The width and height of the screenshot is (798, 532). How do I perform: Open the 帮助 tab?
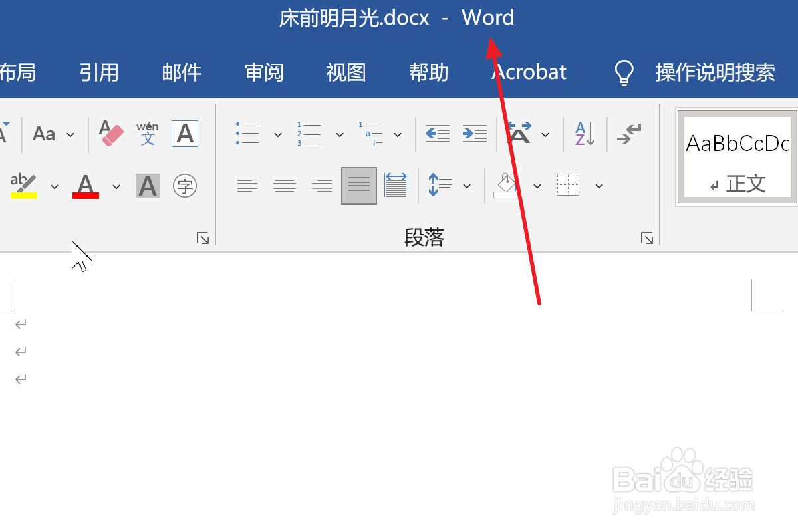[429, 72]
